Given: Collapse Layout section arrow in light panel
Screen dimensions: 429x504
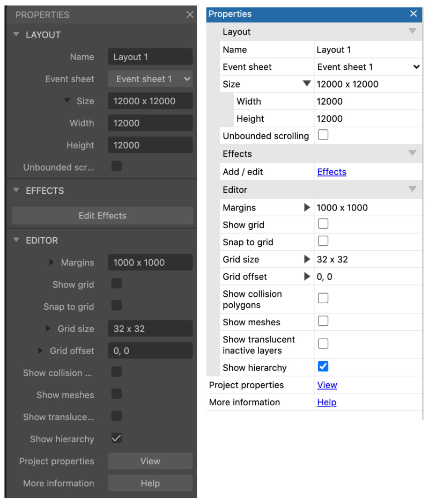Looking at the screenshot, I should tap(412, 31).
